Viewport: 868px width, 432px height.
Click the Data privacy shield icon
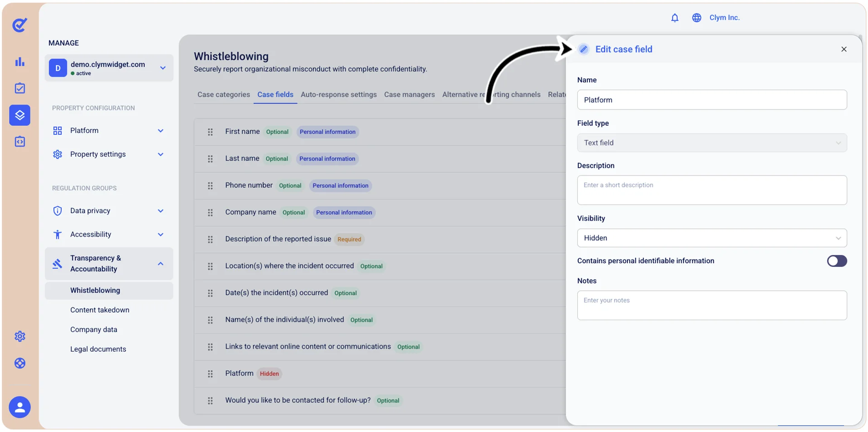point(58,211)
